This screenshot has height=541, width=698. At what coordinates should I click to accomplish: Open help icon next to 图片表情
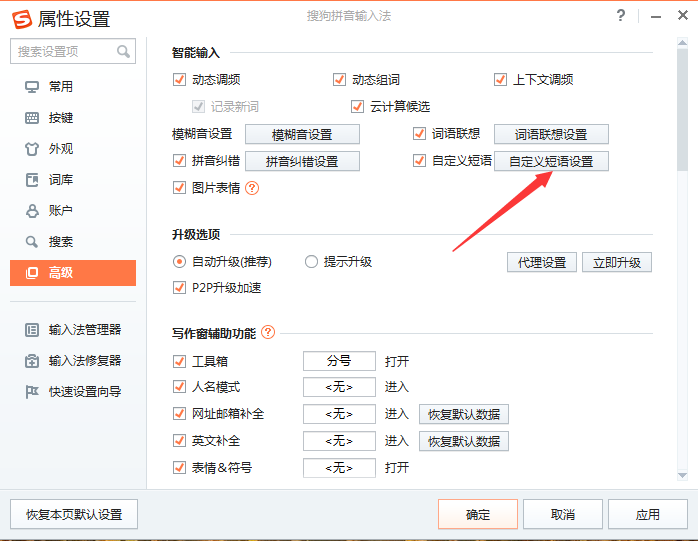[x=252, y=188]
